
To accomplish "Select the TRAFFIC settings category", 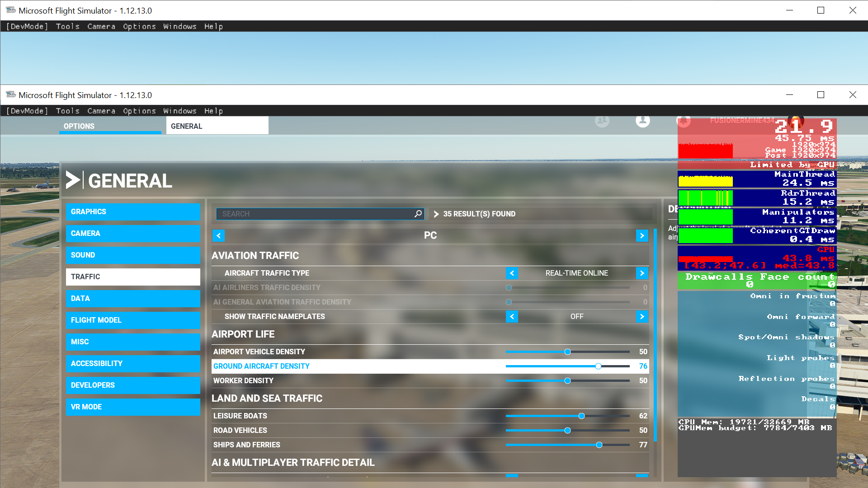I will coord(133,277).
